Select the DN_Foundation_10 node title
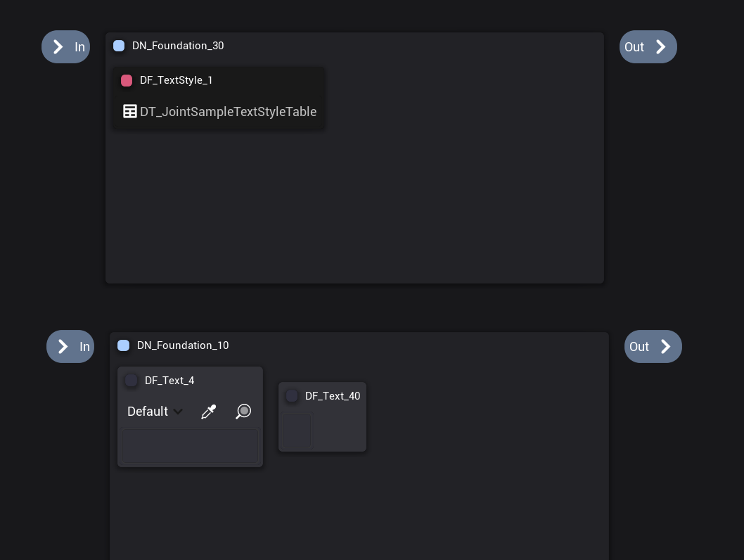This screenshot has height=560, width=744. click(x=183, y=345)
